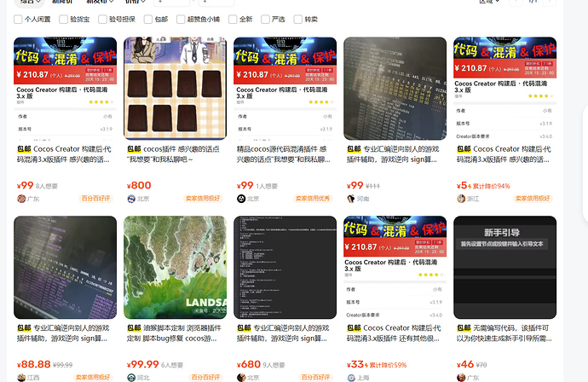Select the 超赞鱼小铺 filter checkbox
The height and width of the screenshot is (382, 588).
tap(181, 19)
